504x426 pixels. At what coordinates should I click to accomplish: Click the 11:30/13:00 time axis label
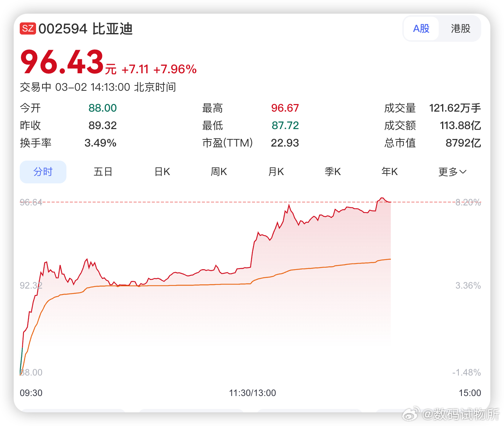252,393
